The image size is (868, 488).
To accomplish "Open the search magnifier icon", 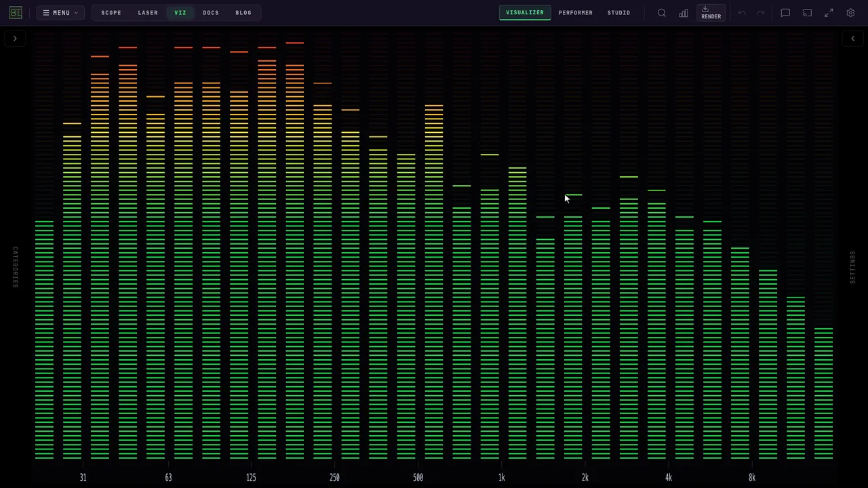I will click(662, 13).
